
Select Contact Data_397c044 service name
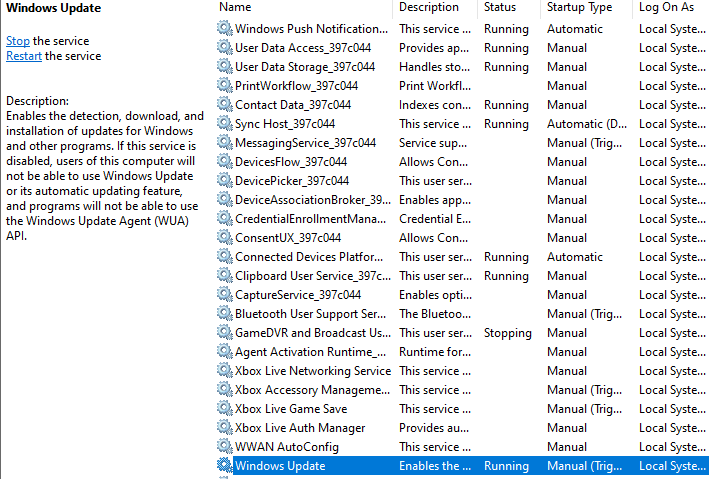click(x=293, y=105)
